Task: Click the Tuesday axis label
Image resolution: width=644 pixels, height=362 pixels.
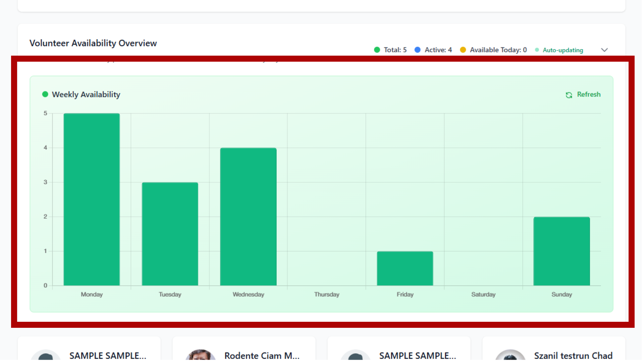Action: (x=170, y=294)
